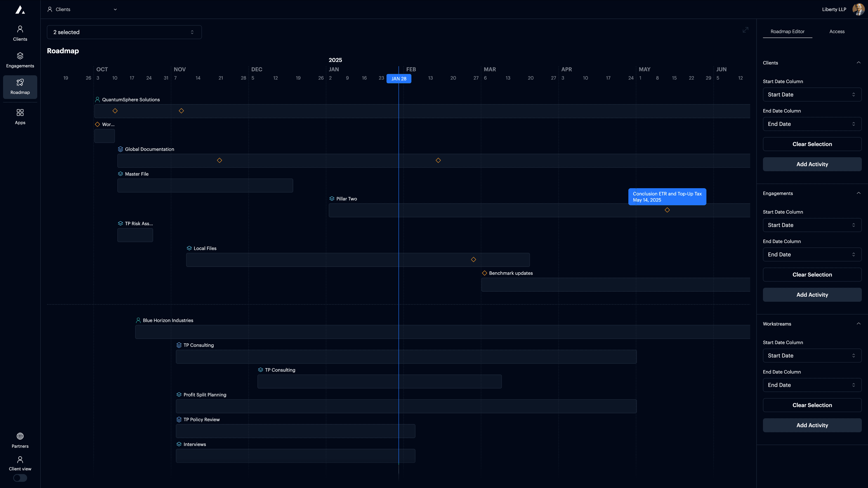Click Add Activity under the Workstreams section
868x488 pixels.
[812, 425]
